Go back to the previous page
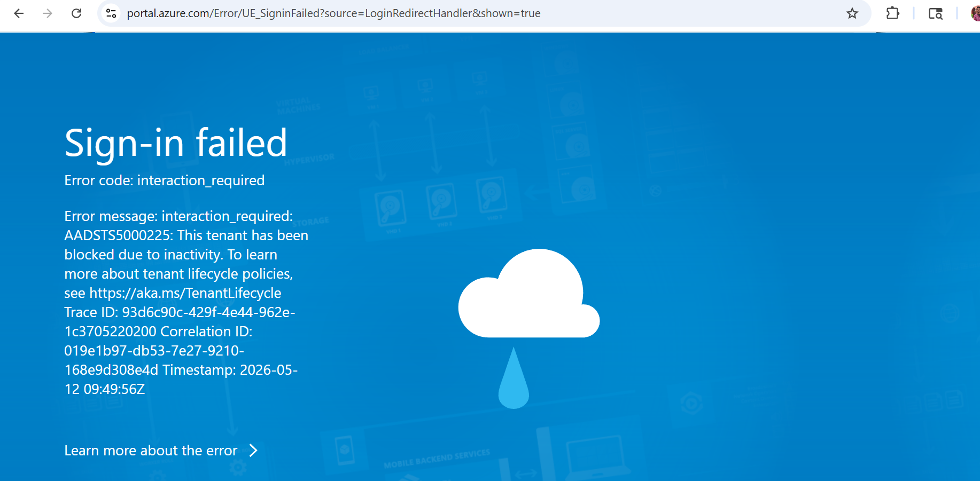This screenshot has height=481, width=980. (19, 13)
